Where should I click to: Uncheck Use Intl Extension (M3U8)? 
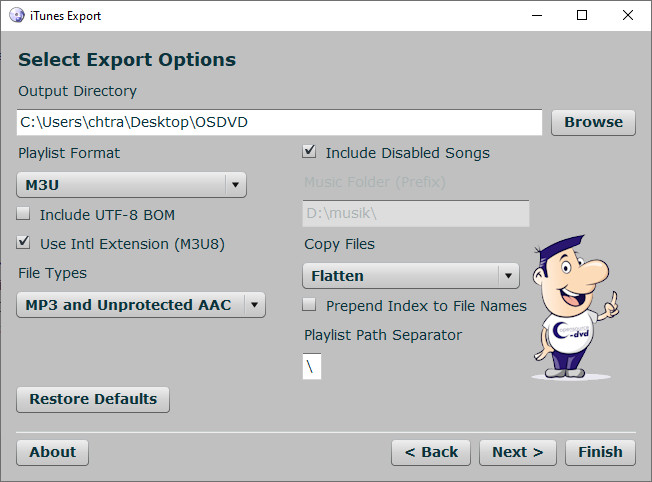click(x=24, y=243)
